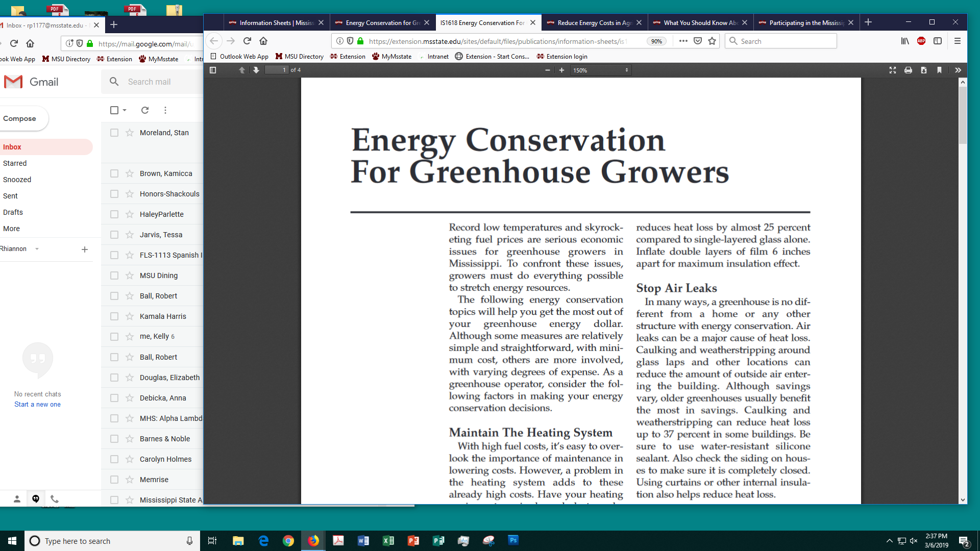Image resolution: width=980 pixels, height=551 pixels.
Task: Open page actions ellipsis menu
Action: pyautogui.click(x=683, y=41)
